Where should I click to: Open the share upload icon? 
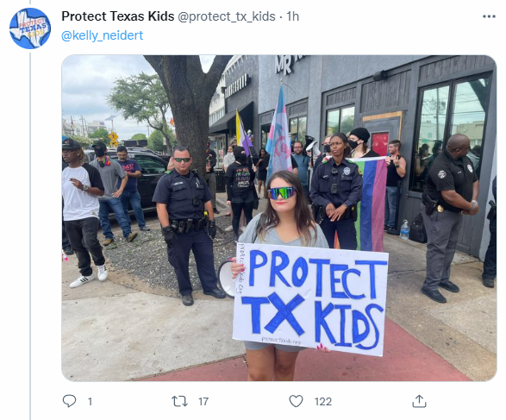[419, 401]
